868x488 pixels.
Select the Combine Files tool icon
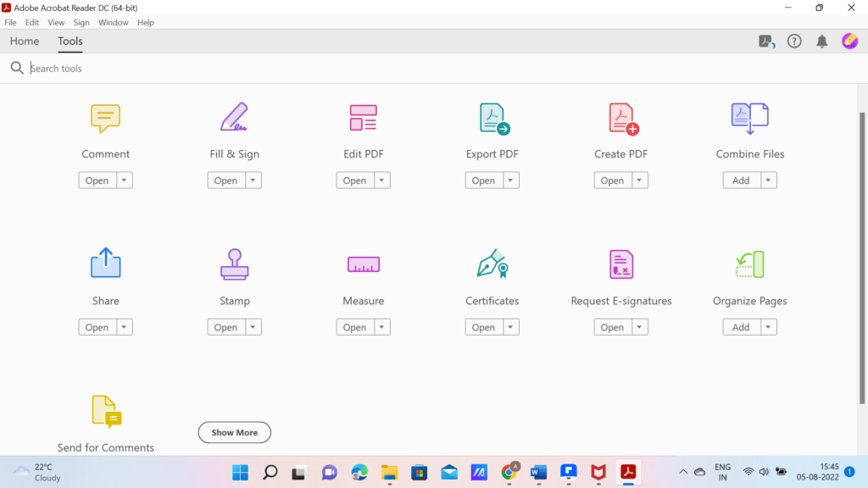749,119
